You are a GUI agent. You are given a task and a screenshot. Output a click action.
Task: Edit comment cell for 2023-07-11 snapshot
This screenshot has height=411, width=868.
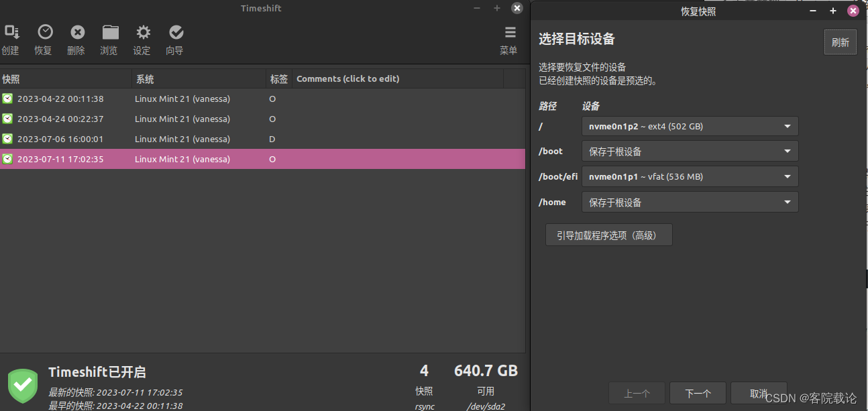398,159
